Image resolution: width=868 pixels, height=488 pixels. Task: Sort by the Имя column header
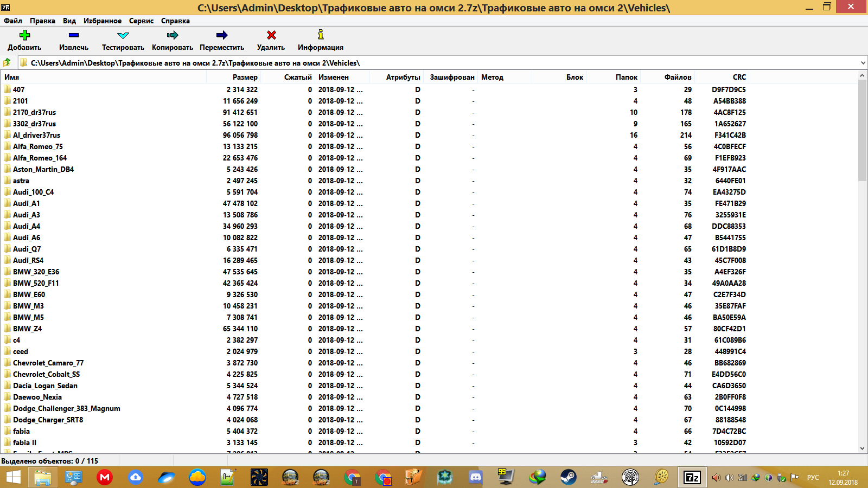pyautogui.click(x=103, y=77)
